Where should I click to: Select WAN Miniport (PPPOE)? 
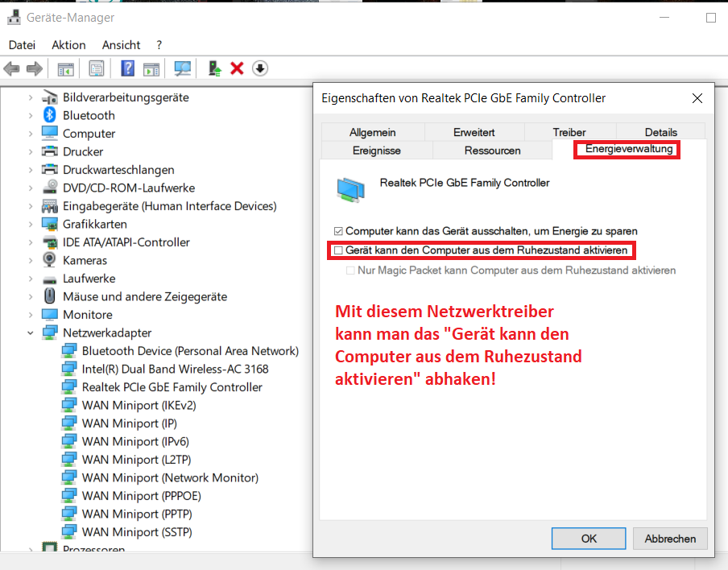pyautogui.click(x=141, y=496)
